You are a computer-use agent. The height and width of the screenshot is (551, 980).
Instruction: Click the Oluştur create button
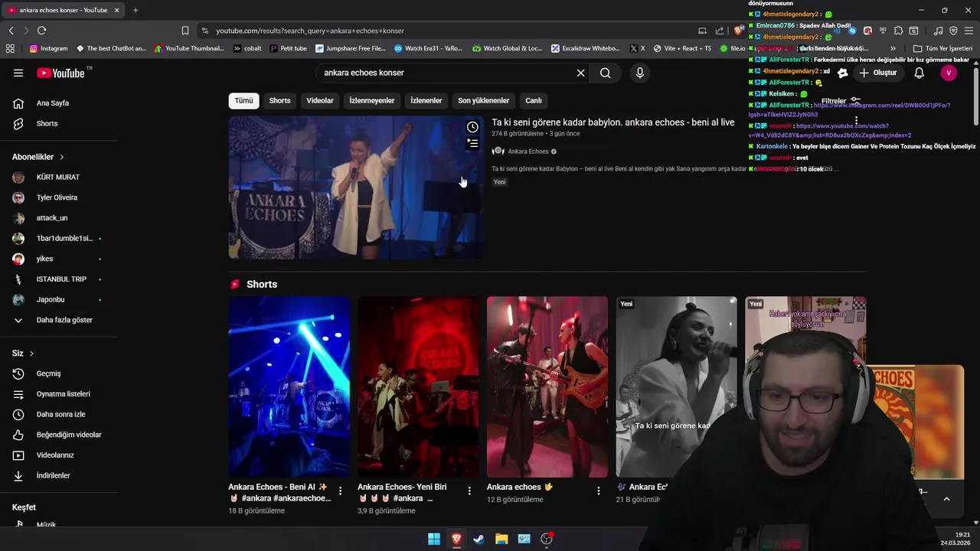point(877,73)
